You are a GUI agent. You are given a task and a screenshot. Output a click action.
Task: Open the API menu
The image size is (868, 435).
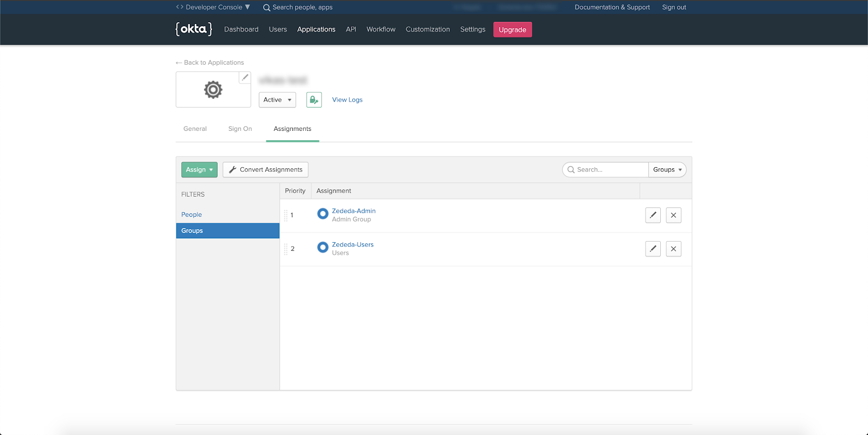click(351, 29)
